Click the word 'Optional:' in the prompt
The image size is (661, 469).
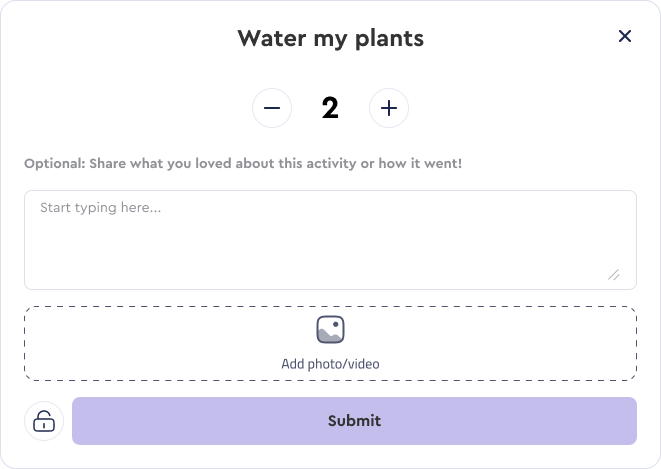click(x=54, y=163)
